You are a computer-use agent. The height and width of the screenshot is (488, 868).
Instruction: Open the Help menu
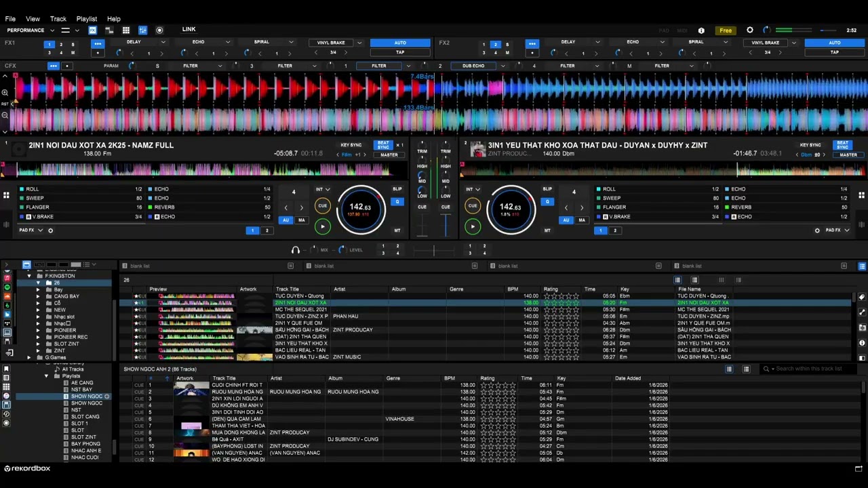(x=114, y=19)
